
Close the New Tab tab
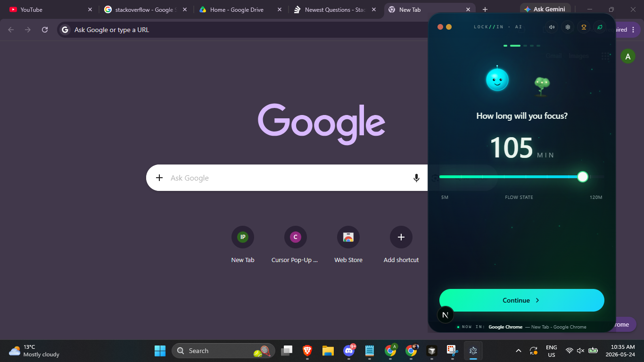click(x=468, y=9)
